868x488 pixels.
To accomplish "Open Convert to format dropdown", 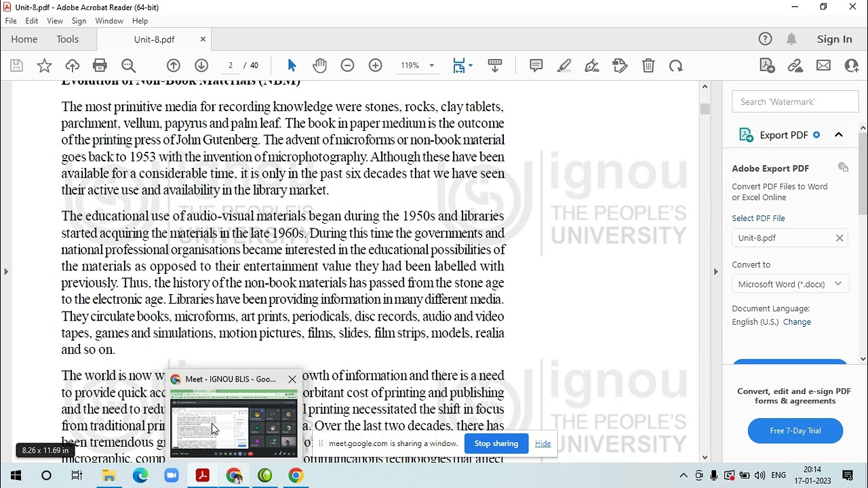I will [x=790, y=284].
